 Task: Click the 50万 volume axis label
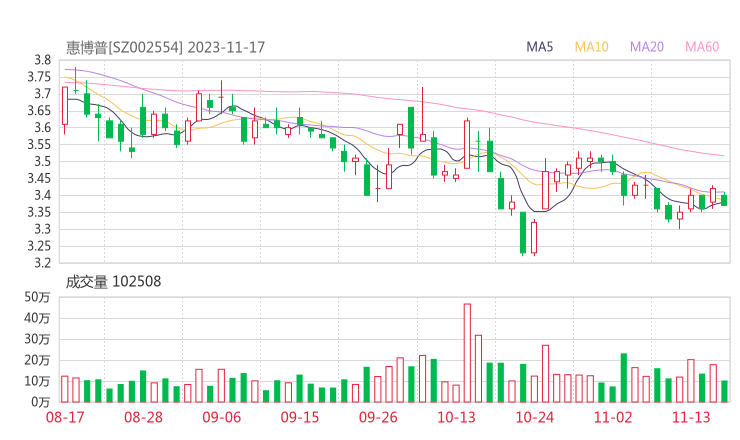click(37, 297)
